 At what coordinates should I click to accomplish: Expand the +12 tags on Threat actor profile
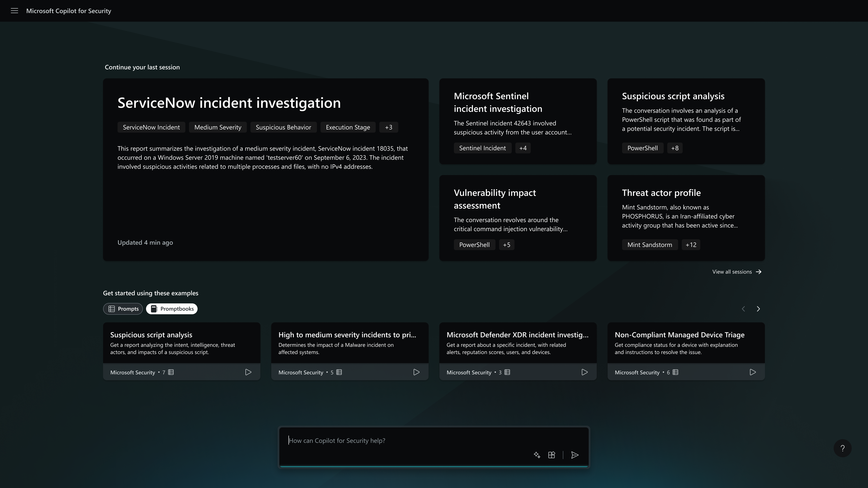pos(691,245)
